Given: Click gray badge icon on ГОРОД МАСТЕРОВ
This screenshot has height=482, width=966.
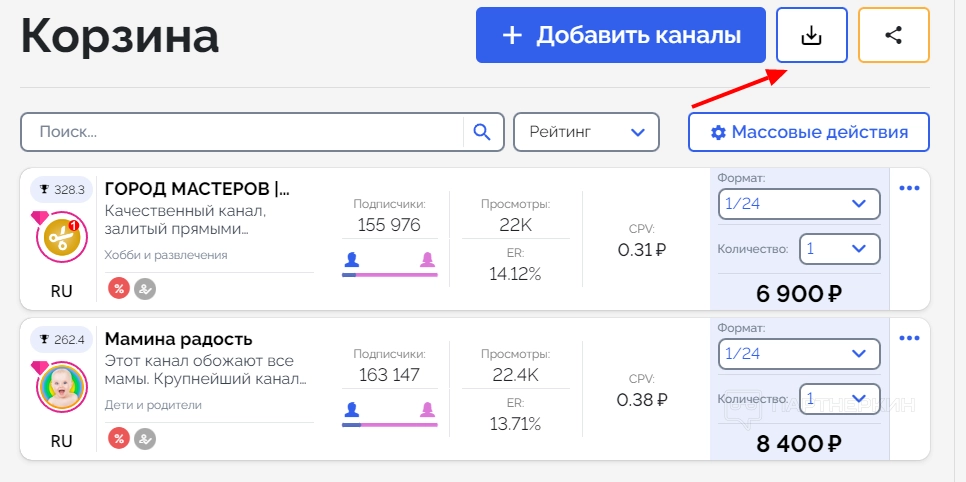Looking at the screenshot, I should click(145, 289).
